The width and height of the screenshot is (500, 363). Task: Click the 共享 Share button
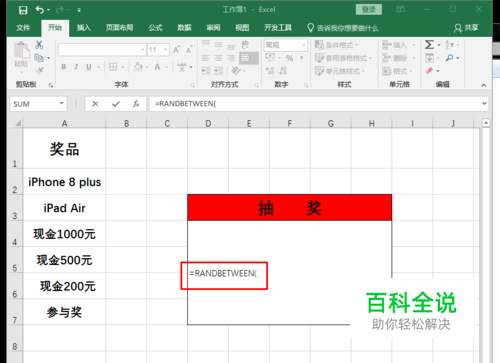(x=466, y=28)
